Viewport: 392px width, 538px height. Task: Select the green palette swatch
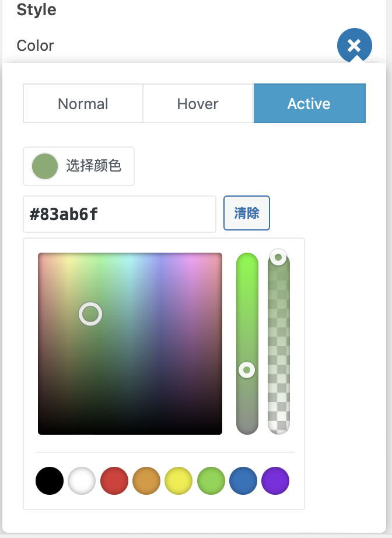click(211, 481)
